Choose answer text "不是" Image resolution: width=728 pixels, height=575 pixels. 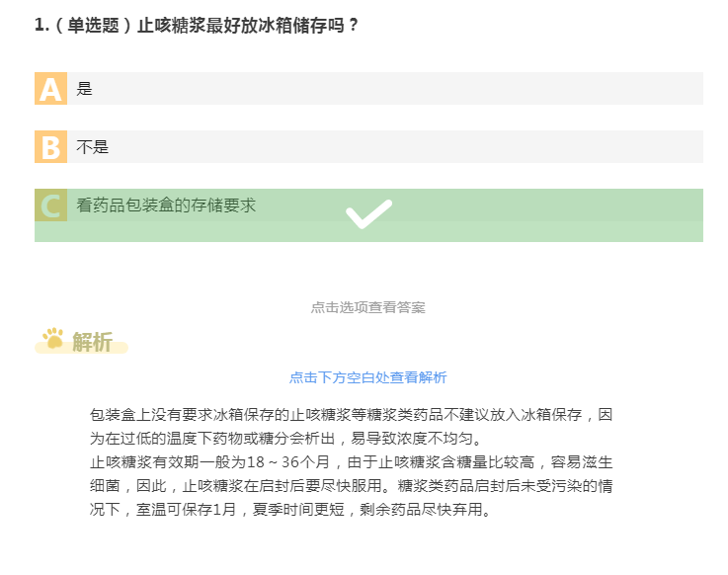(x=92, y=147)
